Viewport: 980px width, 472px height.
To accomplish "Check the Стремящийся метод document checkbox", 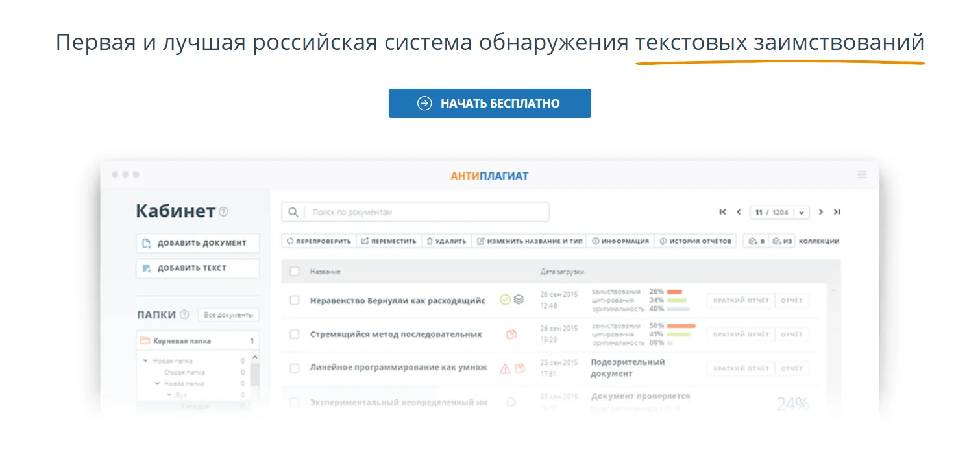I will click(x=295, y=335).
